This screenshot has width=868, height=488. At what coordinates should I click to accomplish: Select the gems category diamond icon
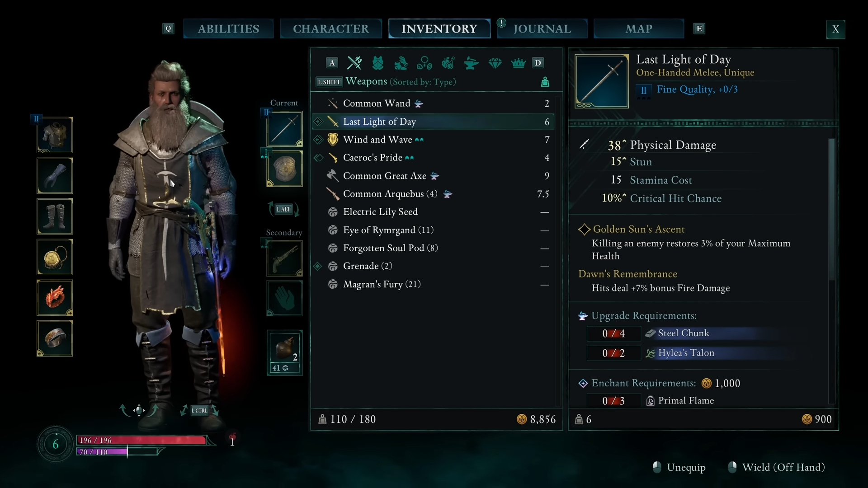point(495,63)
